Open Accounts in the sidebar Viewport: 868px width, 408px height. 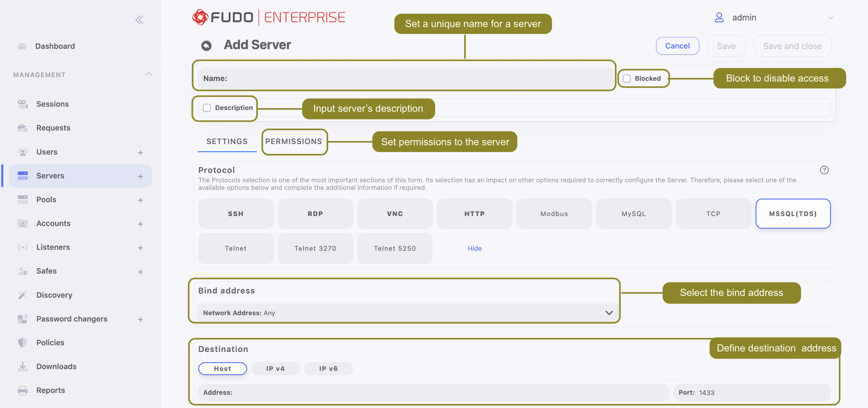pyautogui.click(x=53, y=223)
